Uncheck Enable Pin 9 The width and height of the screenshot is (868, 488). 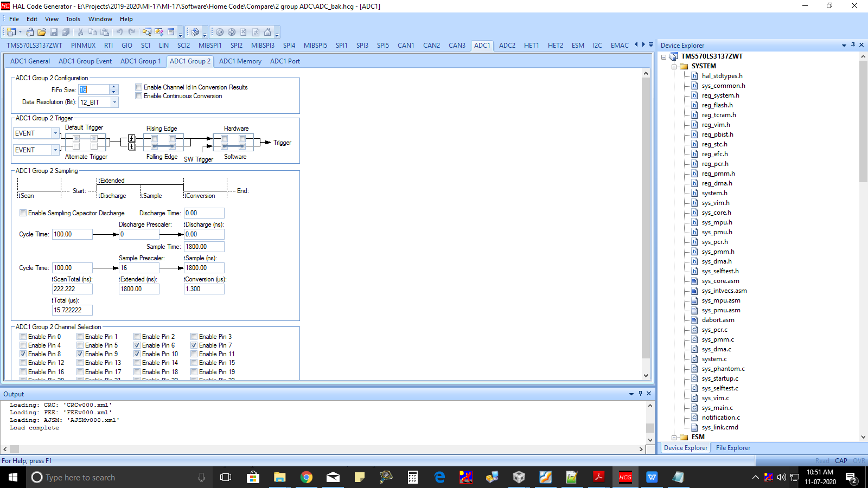(x=80, y=354)
